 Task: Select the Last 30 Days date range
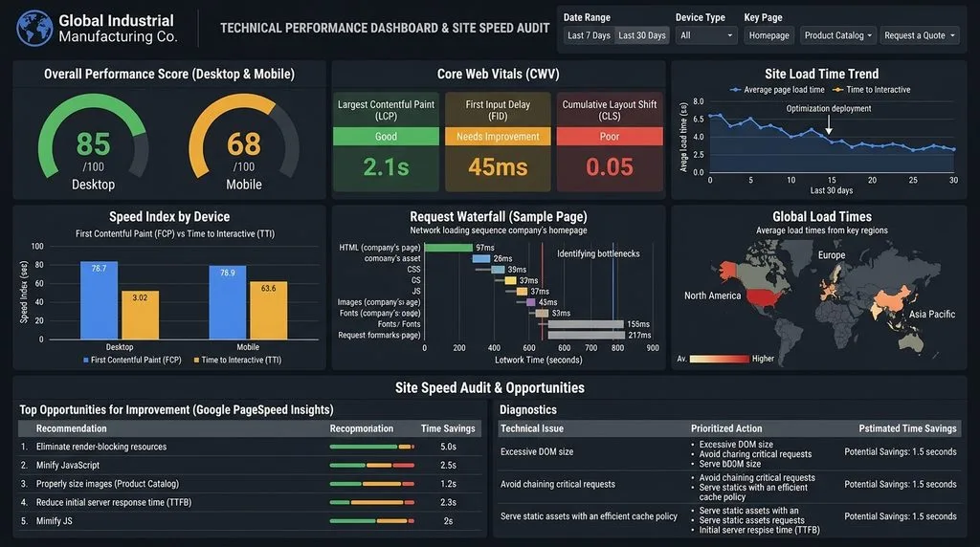(x=642, y=35)
